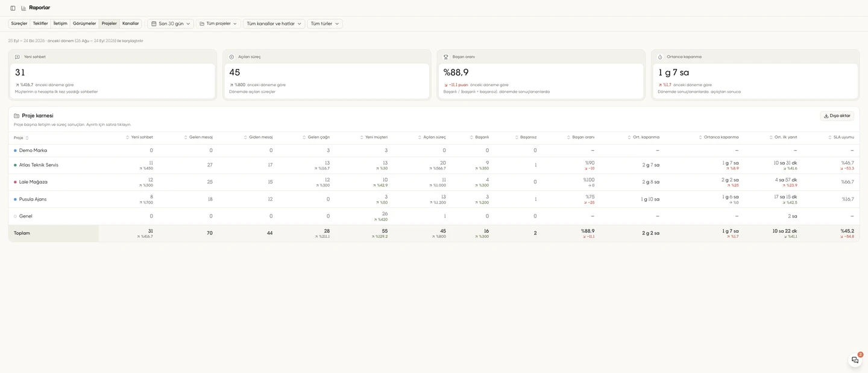The width and height of the screenshot is (868, 373).
Task: Sort by Gelen çağrı column header
Action: pyautogui.click(x=316, y=137)
